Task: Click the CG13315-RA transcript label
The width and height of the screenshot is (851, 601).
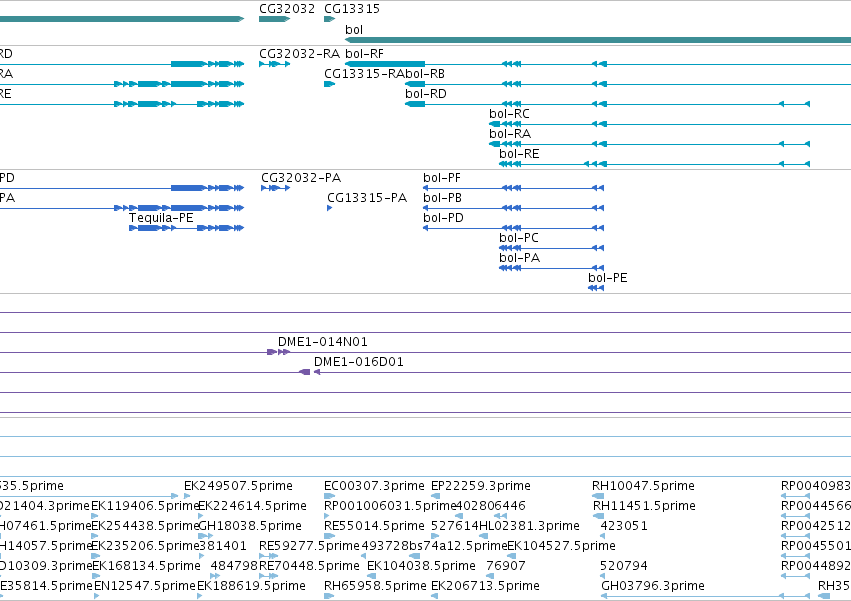Action: click(364, 74)
